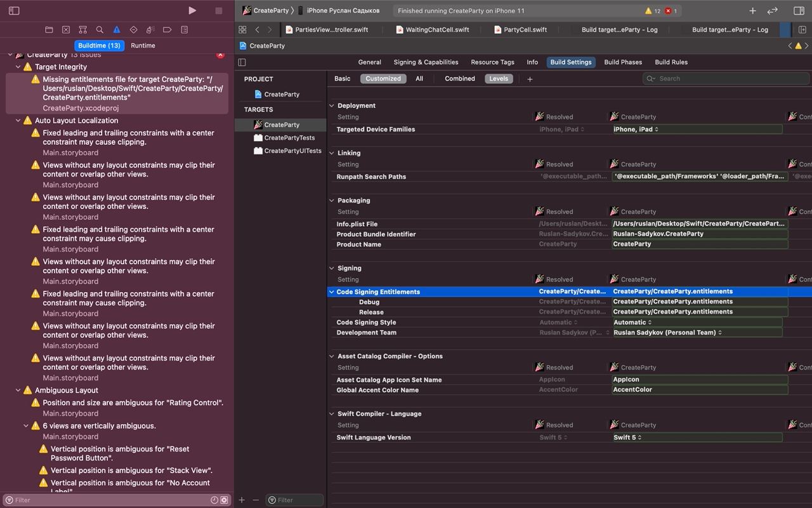Open the Resource Tags tab
Viewport: 812px width, 508px height.
(x=492, y=62)
